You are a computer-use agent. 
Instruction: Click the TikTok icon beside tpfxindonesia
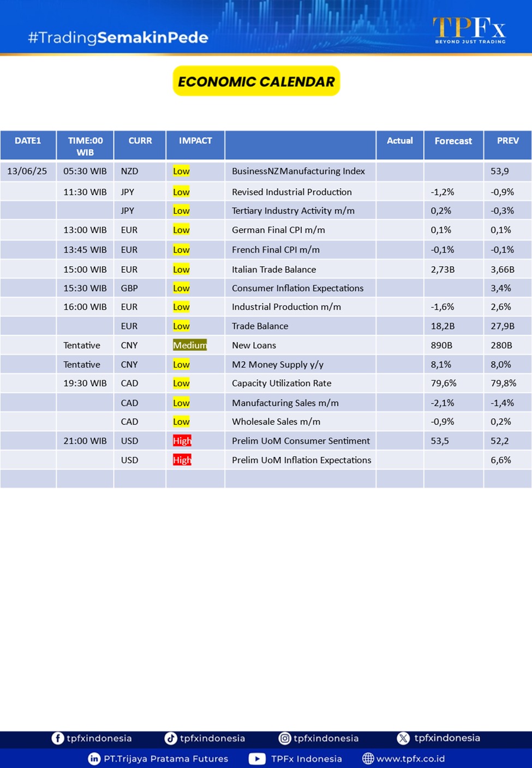pos(171,738)
